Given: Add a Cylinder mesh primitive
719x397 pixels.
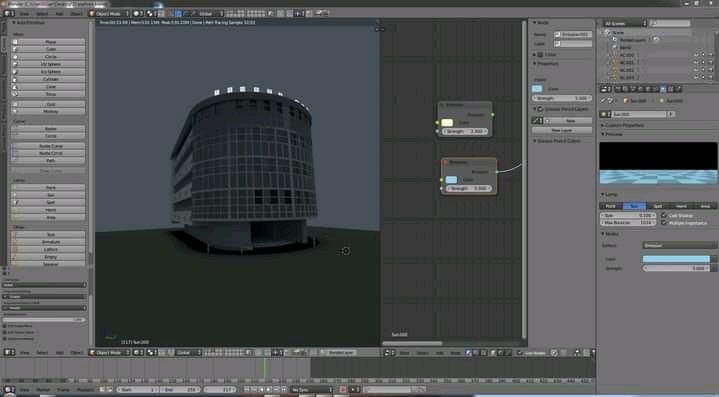Looking at the screenshot, I should (48, 79).
